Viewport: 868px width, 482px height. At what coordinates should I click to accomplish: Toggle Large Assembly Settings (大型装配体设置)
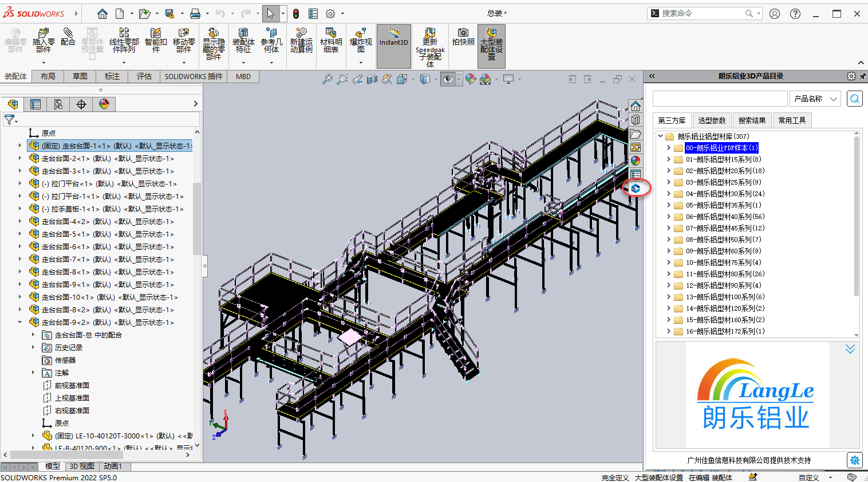(492, 46)
